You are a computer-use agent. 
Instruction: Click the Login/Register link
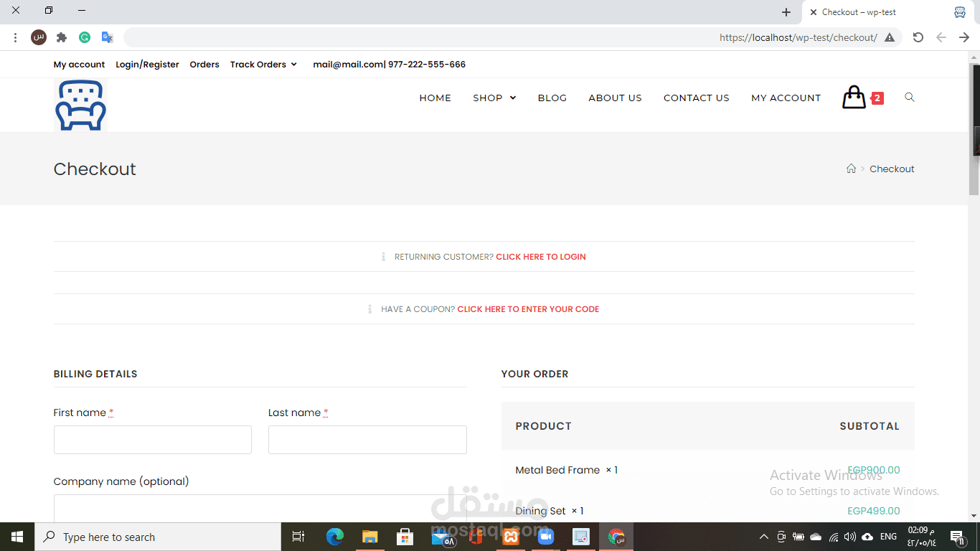tap(147, 65)
